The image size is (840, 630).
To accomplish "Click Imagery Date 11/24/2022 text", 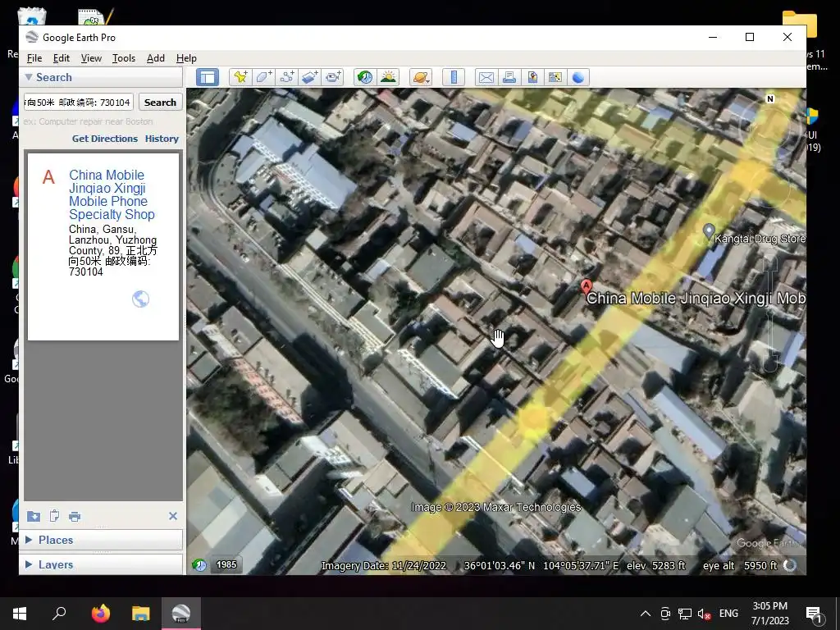I will [384, 566].
